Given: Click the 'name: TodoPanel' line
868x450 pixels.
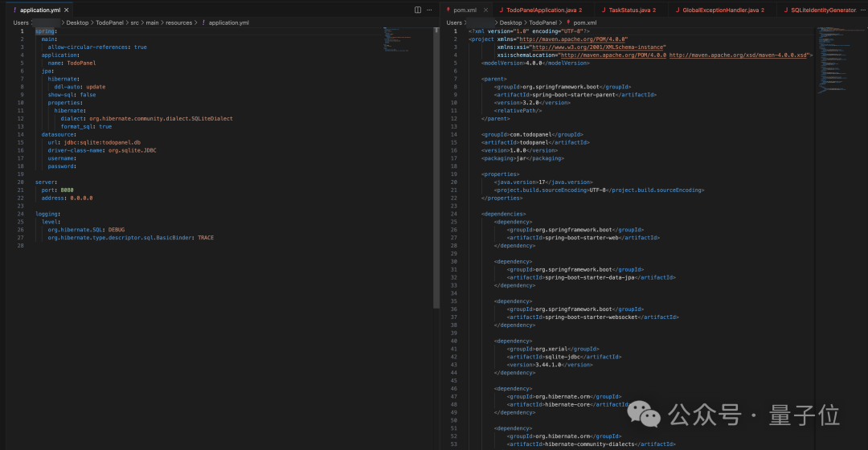Looking at the screenshot, I should 72,63.
